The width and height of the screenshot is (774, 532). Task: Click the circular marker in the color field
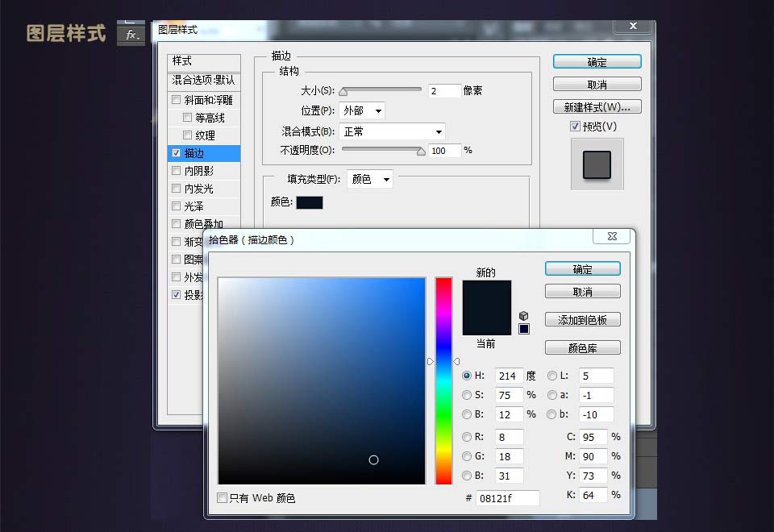[x=373, y=459]
